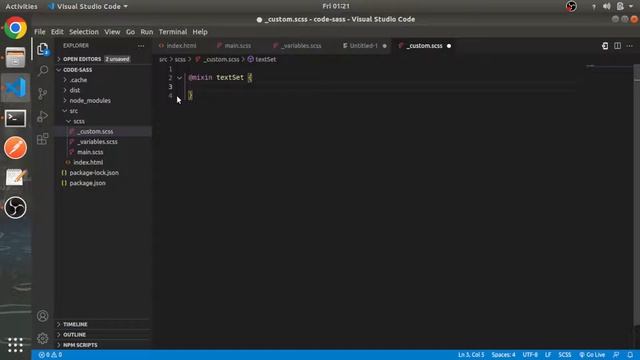
Task: Click the Explorer more actions ellipsis
Action: pos(141,46)
